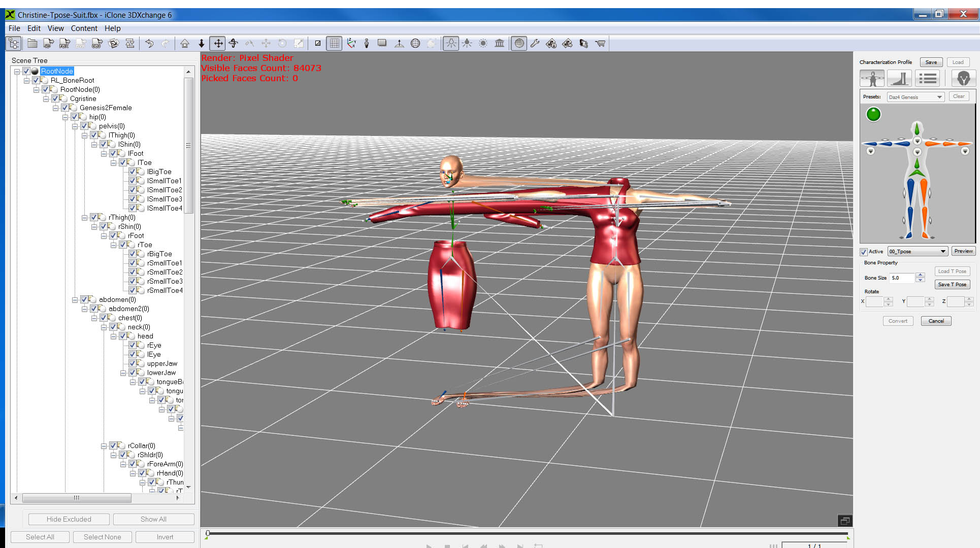This screenshot has width=980, height=548.
Task: Collapse the lThigh(0) tree node
Action: click(85, 135)
